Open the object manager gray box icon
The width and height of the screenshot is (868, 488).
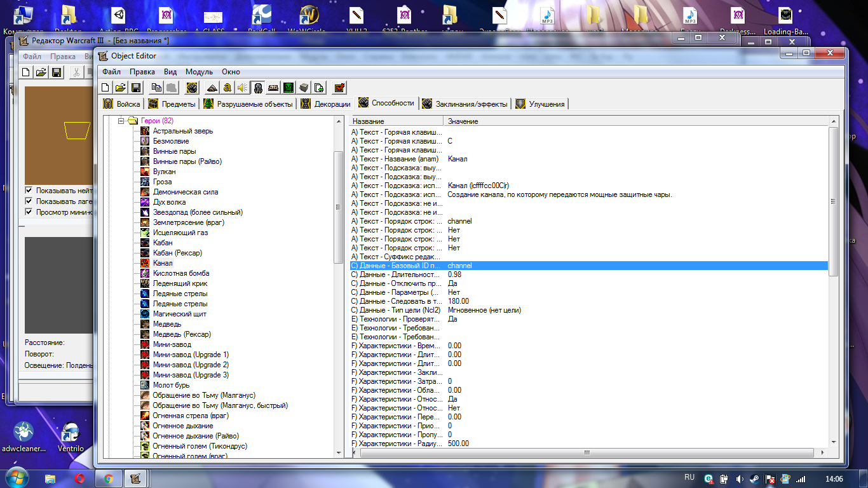point(304,88)
